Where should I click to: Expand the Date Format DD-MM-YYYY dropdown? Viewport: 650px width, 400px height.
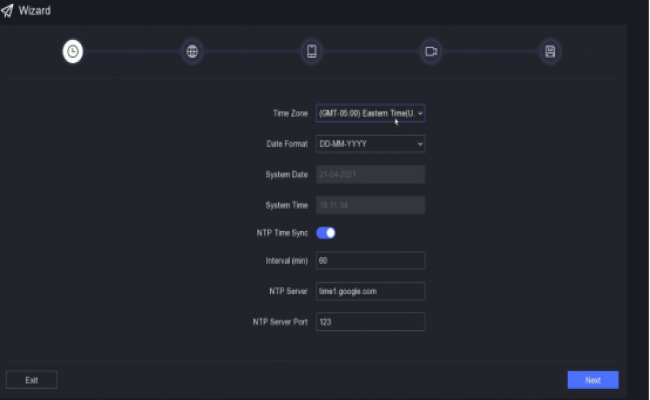coord(371,144)
